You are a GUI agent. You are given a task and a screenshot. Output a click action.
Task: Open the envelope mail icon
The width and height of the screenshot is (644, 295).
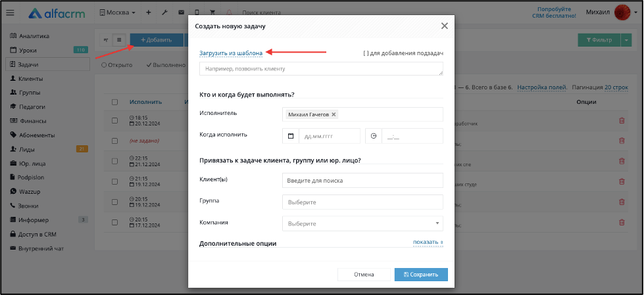(181, 12)
